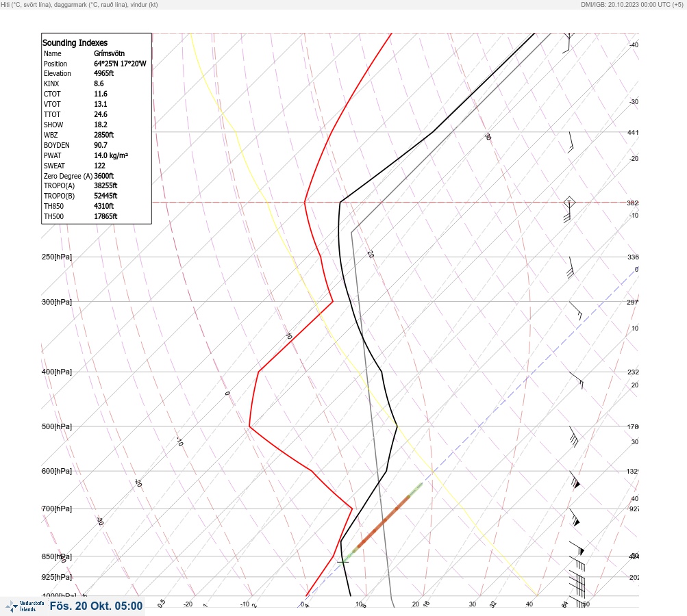Click the KINX value 8.6
Viewport: 687px width, 616px height.
click(x=99, y=84)
